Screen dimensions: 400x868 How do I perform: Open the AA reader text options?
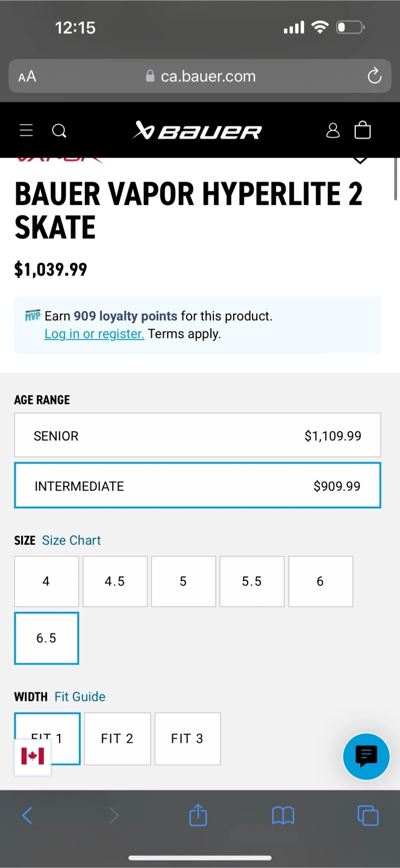[x=27, y=77]
